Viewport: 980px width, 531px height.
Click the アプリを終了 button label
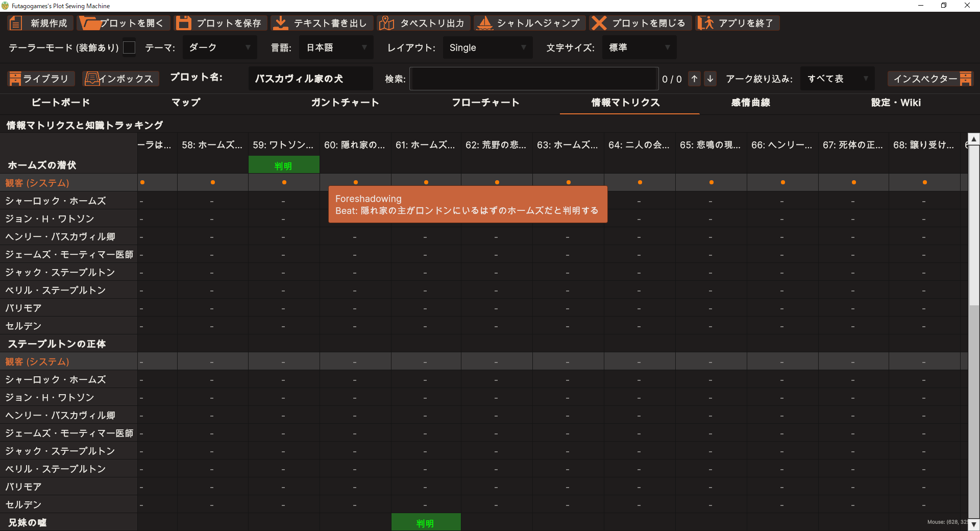746,23
